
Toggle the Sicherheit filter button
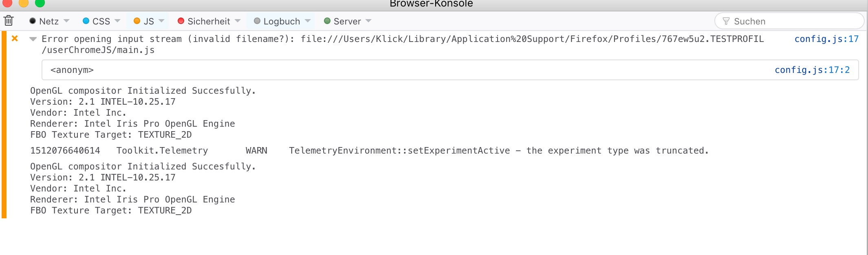(x=204, y=21)
